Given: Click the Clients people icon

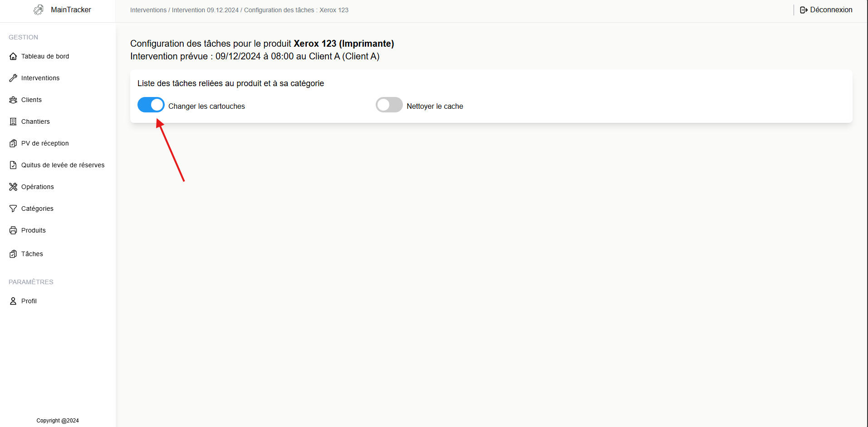Looking at the screenshot, I should pos(13,100).
